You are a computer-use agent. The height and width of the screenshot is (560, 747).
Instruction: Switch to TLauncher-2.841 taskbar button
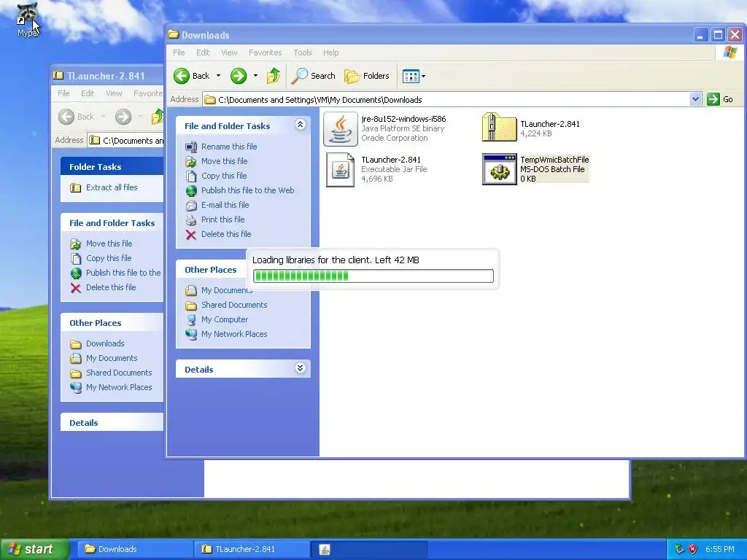tap(252, 549)
